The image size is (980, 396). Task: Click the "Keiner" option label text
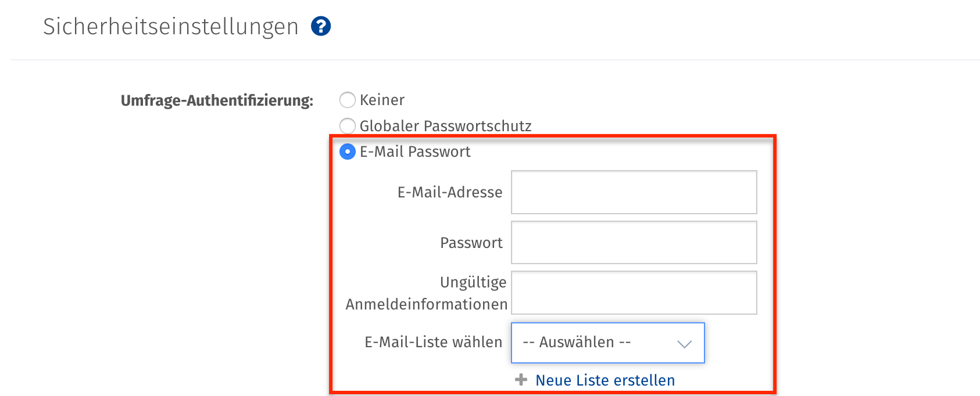coord(382,100)
